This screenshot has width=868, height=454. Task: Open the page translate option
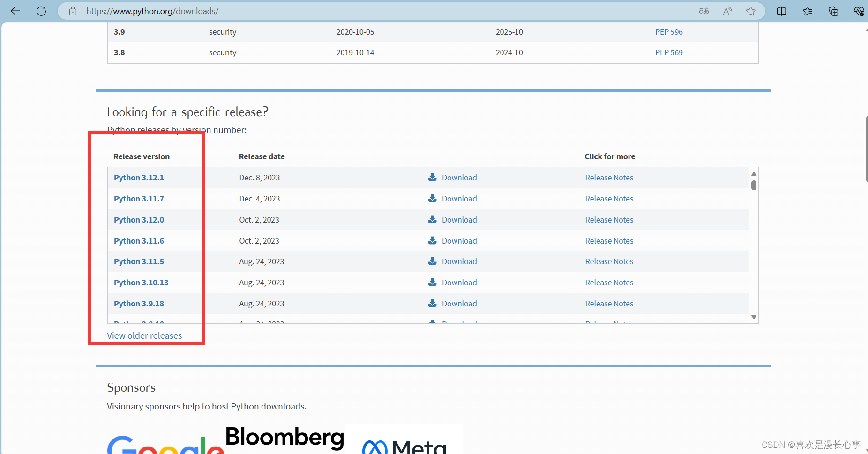(x=704, y=11)
